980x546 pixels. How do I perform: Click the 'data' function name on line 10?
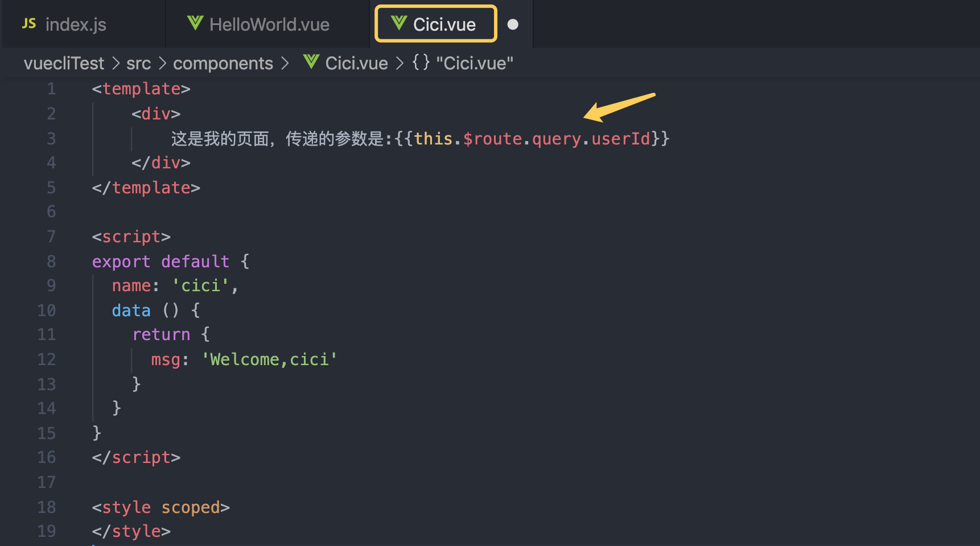(131, 311)
